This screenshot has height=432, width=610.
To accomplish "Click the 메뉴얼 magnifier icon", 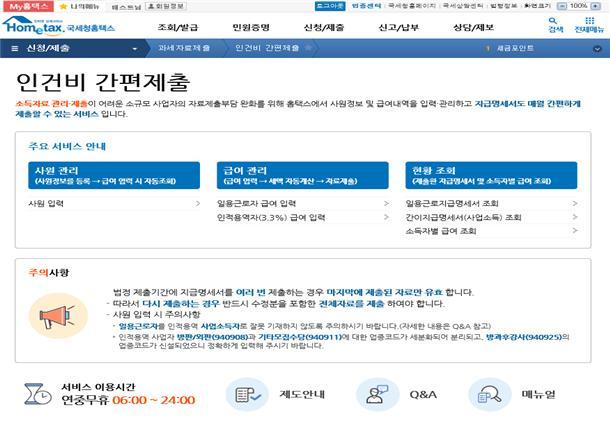I will pos(489,394).
